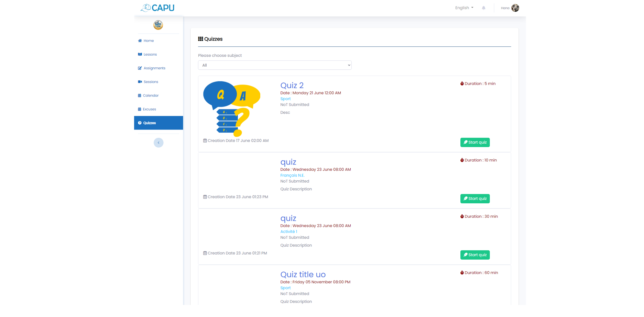Click 'Desc' description under Quiz 2
This screenshot has height=317, width=644.
click(285, 112)
